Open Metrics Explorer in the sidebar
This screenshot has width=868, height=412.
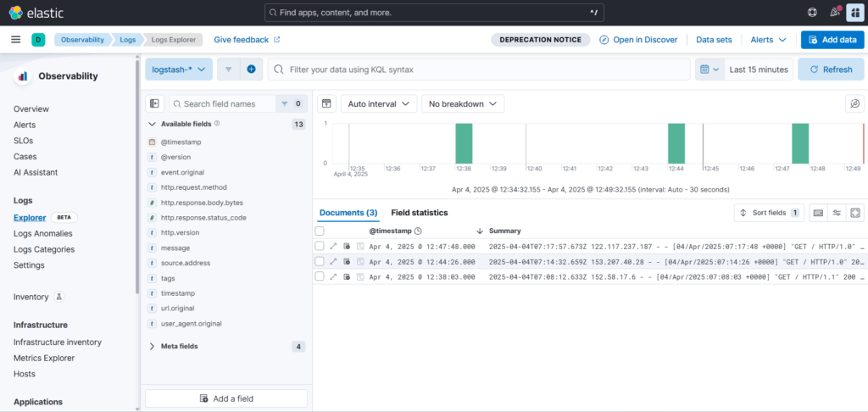pos(44,358)
